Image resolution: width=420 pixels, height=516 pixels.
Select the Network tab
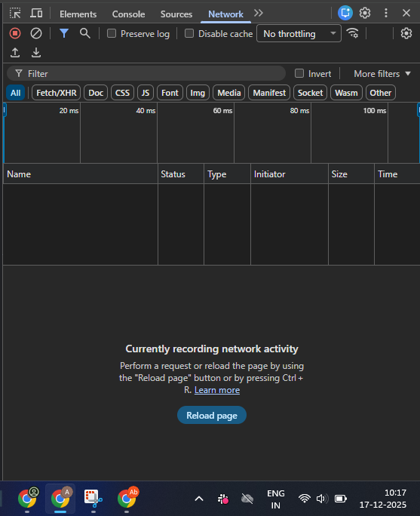pyautogui.click(x=225, y=14)
